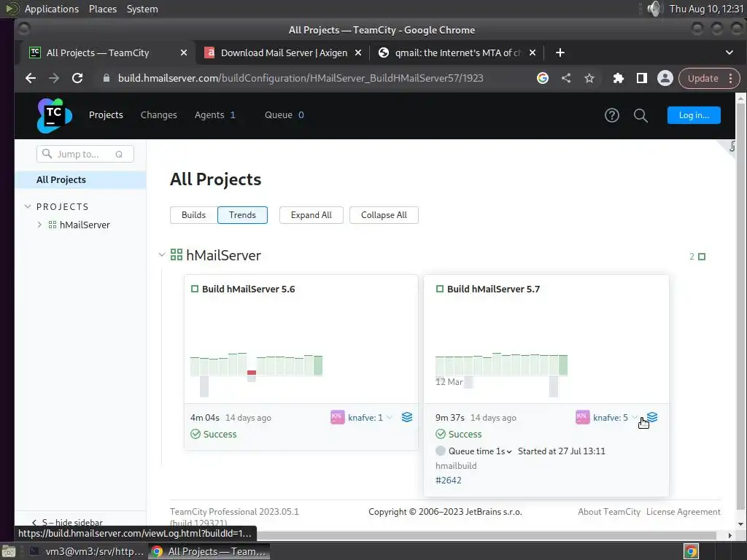Click the Collapse All button
The image size is (747, 560).
384,215
